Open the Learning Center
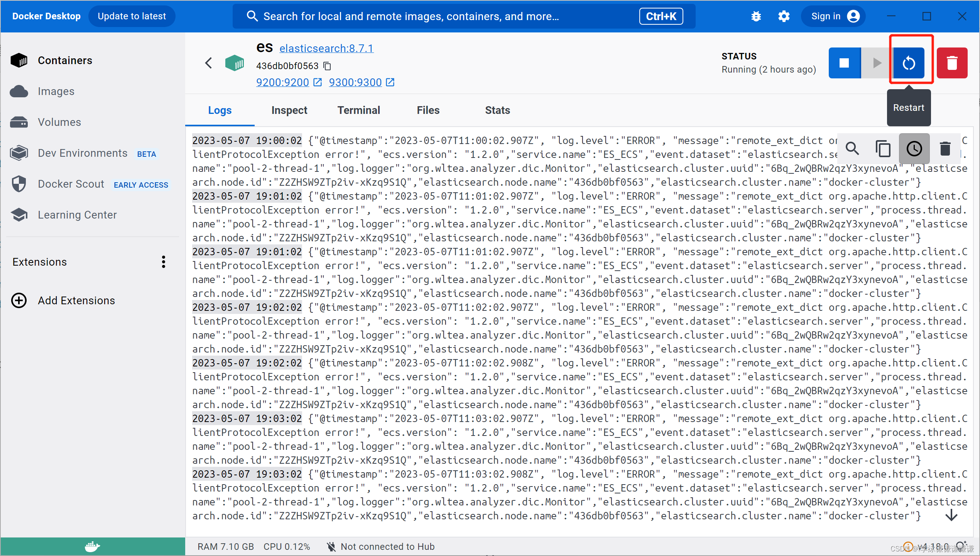This screenshot has height=556, width=980. pos(77,215)
